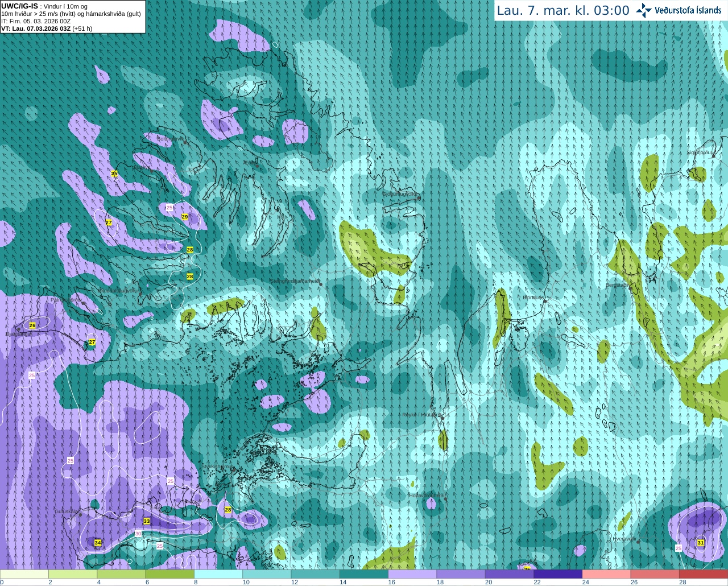
Task: Select the 8–10 m/s pale cyan legend swatch
Action: point(219,574)
